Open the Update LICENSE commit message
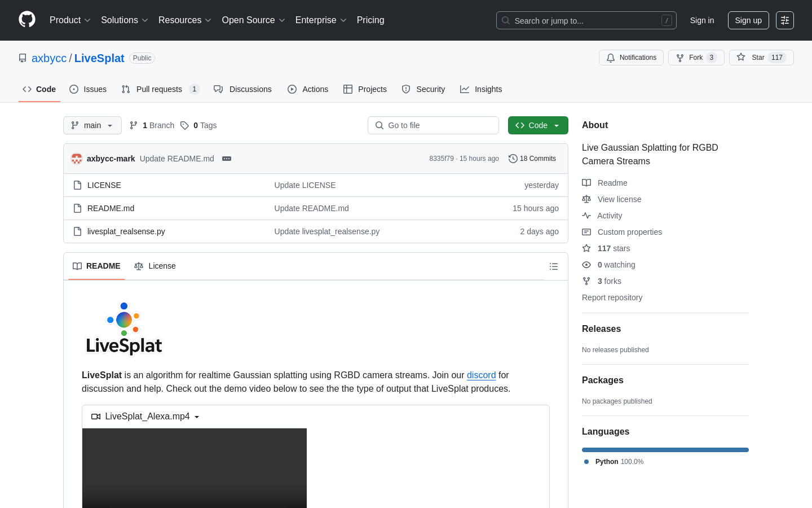 pyautogui.click(x=305, y=185)
